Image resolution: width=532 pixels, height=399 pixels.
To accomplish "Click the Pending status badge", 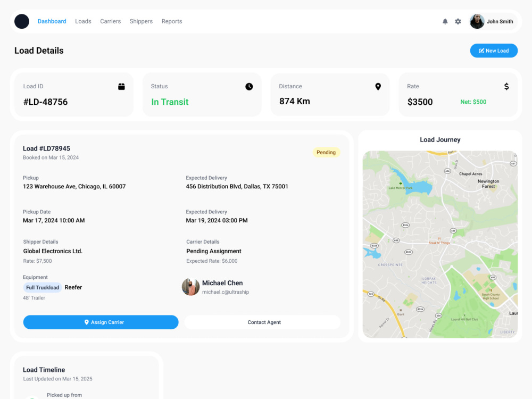I will [326, 152].
